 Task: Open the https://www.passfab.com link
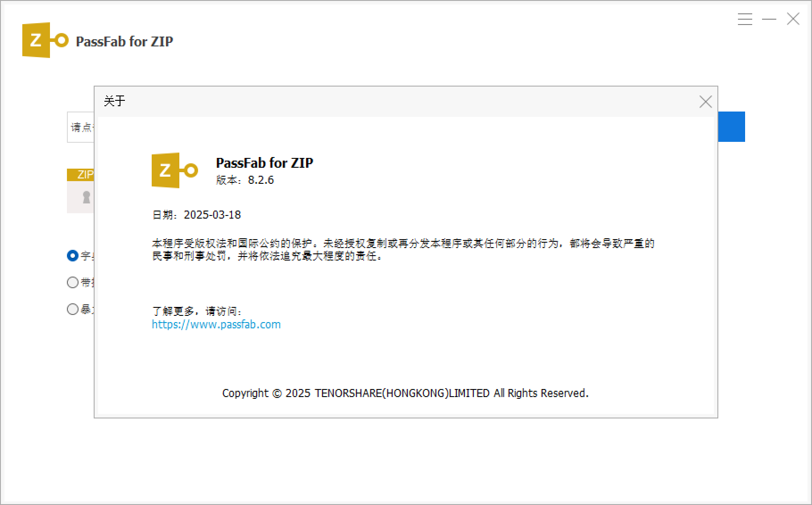coord(216,324)
